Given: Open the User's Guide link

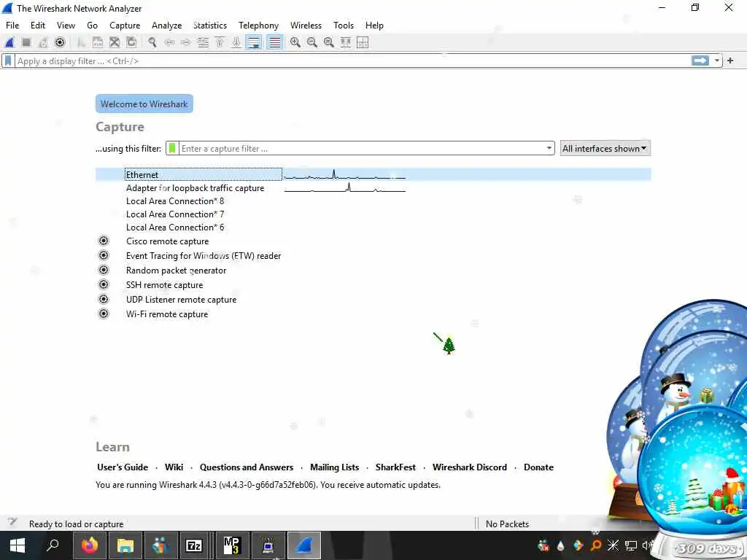Looking at the screenshot, I should pyautogui.click(x=123, y=467).
